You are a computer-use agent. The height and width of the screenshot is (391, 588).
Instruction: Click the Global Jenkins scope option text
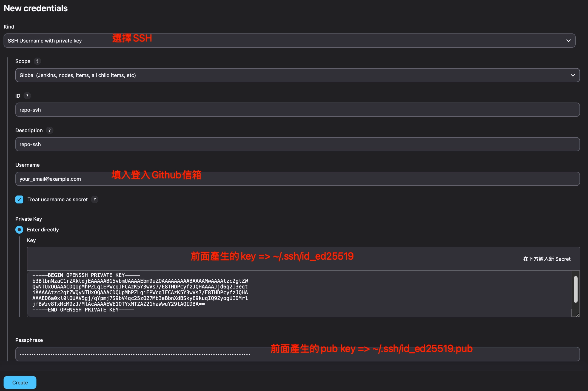[x=78, y=75]
